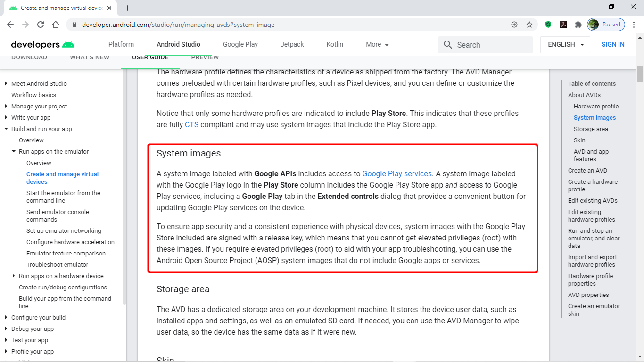
Task: Click the green shield adblock extension icon
Action: (x=548, y=24)
